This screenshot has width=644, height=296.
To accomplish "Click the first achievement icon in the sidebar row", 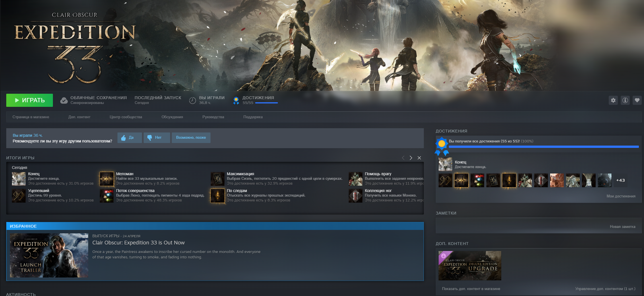I will pyautogui.click(x=445, y=180).
